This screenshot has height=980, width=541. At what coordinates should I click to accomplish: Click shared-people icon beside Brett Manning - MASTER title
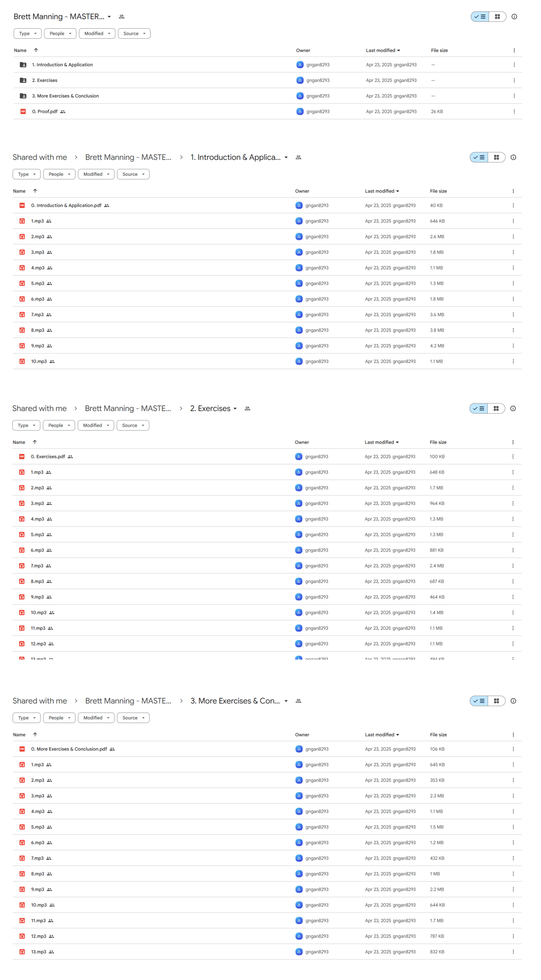click(121, 16)
